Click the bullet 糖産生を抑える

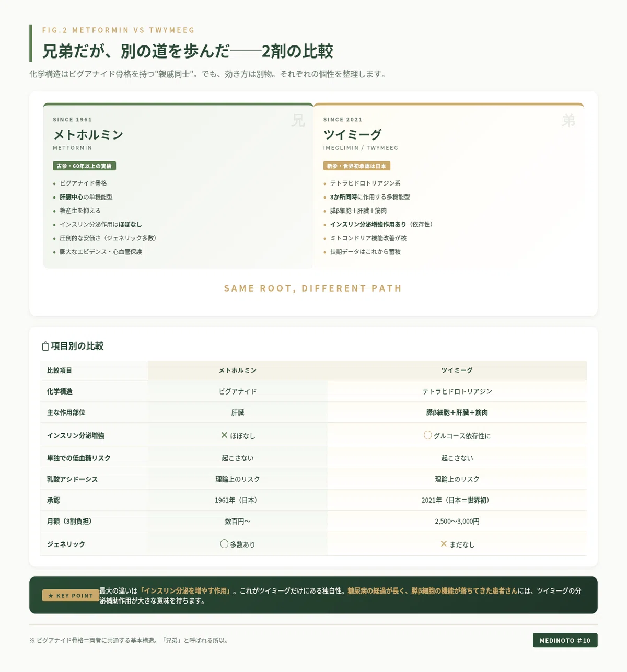pyautogui.click(x=80, y=211)
